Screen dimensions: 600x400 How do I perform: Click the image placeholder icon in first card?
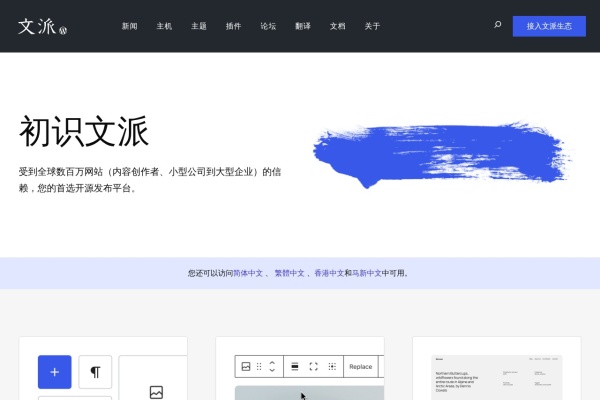pyautogui.click(x=156, y=392)
